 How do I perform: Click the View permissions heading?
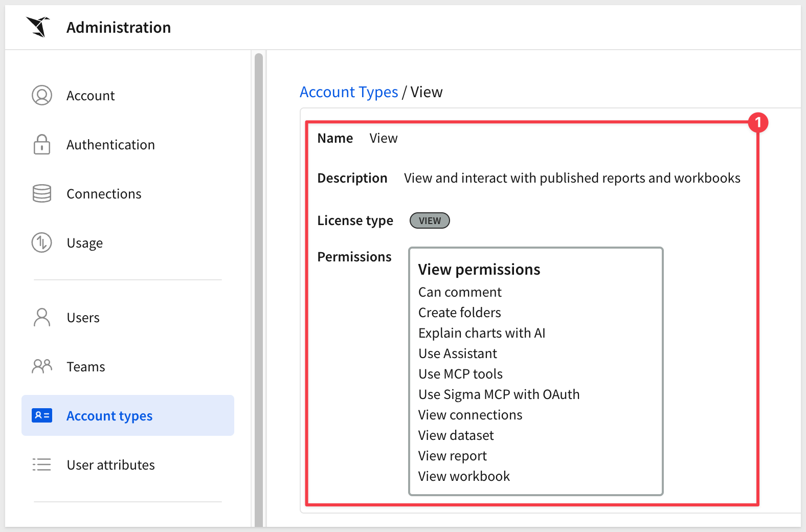click(479, 270)
